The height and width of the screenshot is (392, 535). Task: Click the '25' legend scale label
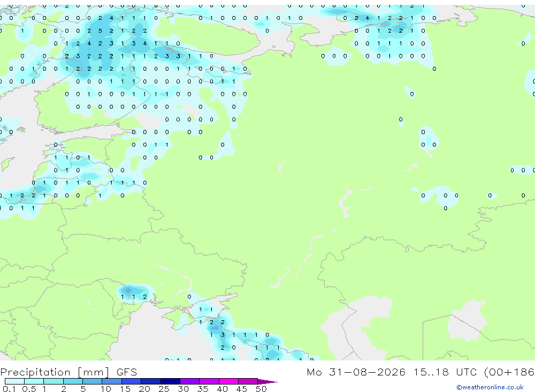pyautogui.click(x=164, y=389)
